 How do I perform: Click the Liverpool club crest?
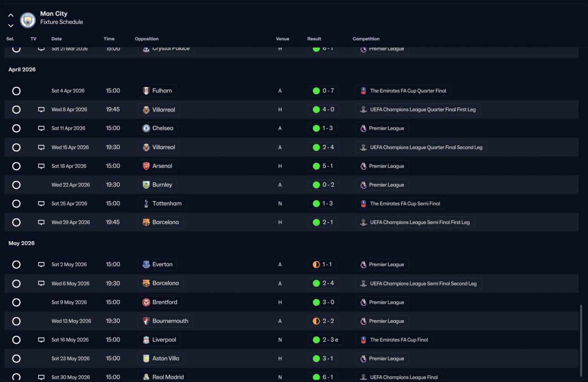[x=146, y=340]
